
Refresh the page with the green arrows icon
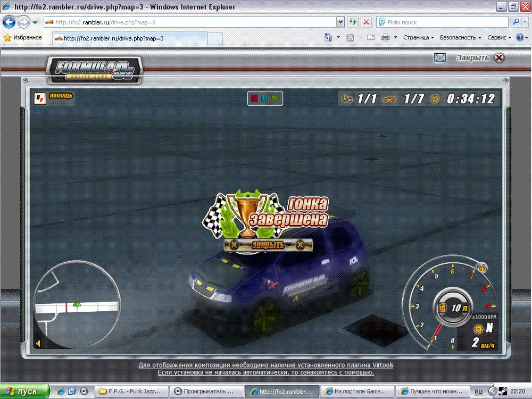point(352,22)
